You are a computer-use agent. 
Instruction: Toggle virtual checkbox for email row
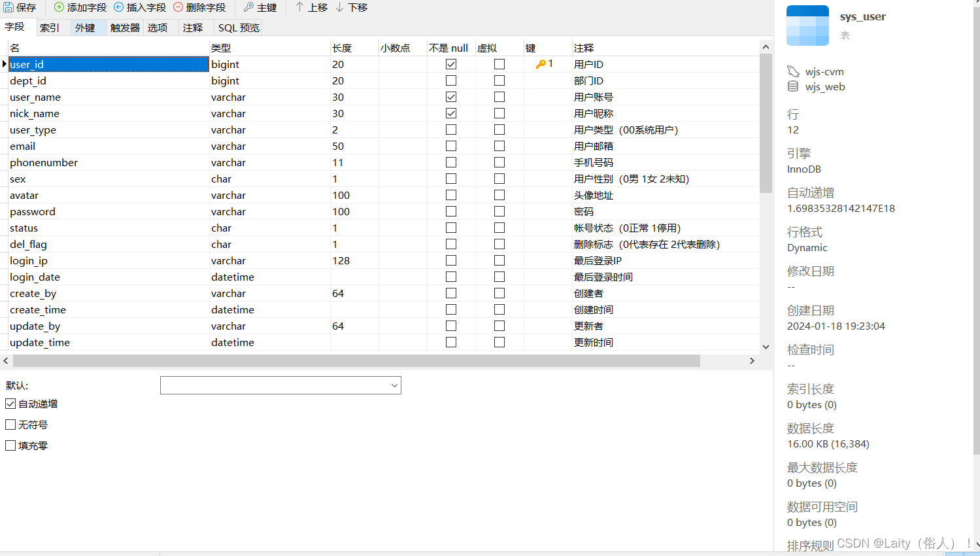499,146
